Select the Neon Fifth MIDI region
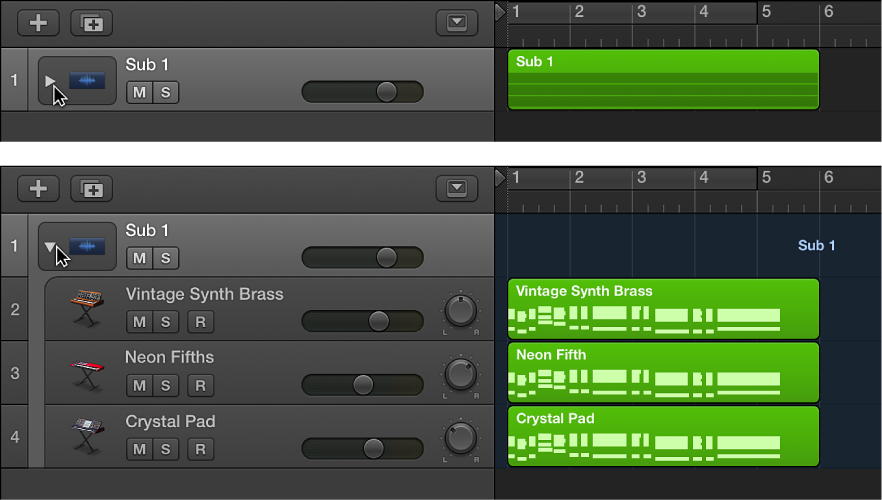882x500 pixels. pos(663,372)
